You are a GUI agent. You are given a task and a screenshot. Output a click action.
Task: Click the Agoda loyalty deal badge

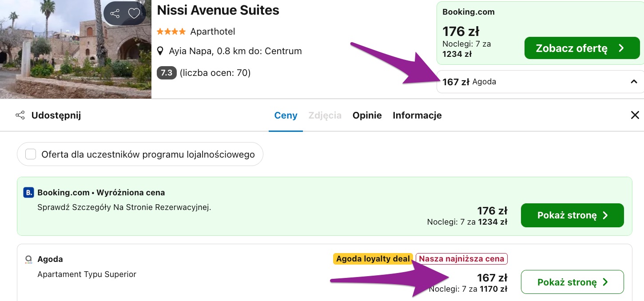373,259
